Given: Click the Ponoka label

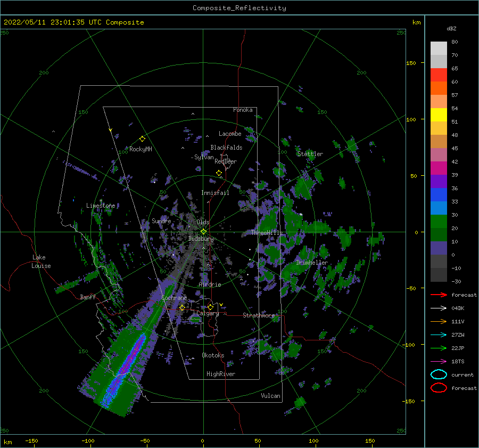Looking at the screenshot, I should click(243, 110).
